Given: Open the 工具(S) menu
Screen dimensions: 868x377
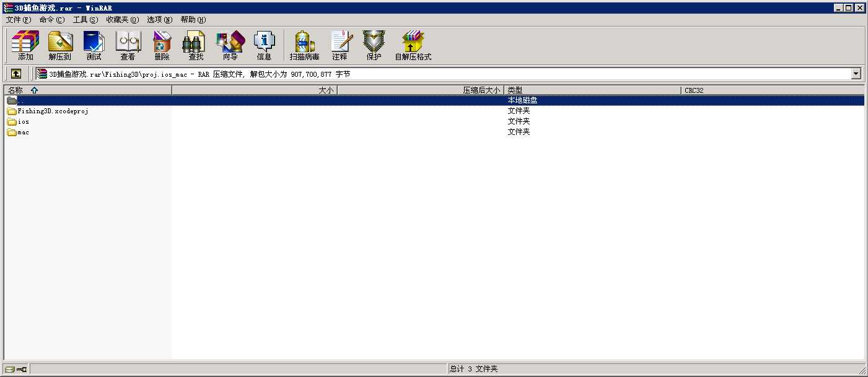Looking at the screenshot, I should 85,20.
